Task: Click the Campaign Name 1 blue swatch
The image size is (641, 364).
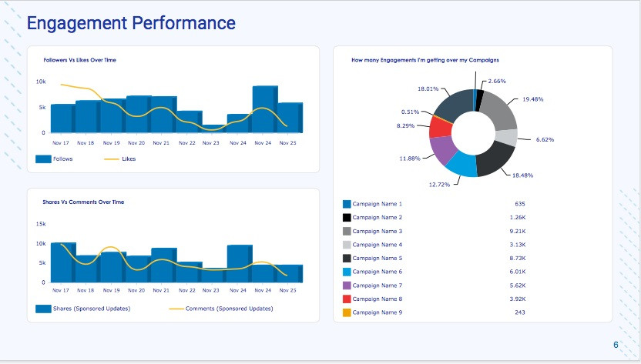Action: (347, 204)
